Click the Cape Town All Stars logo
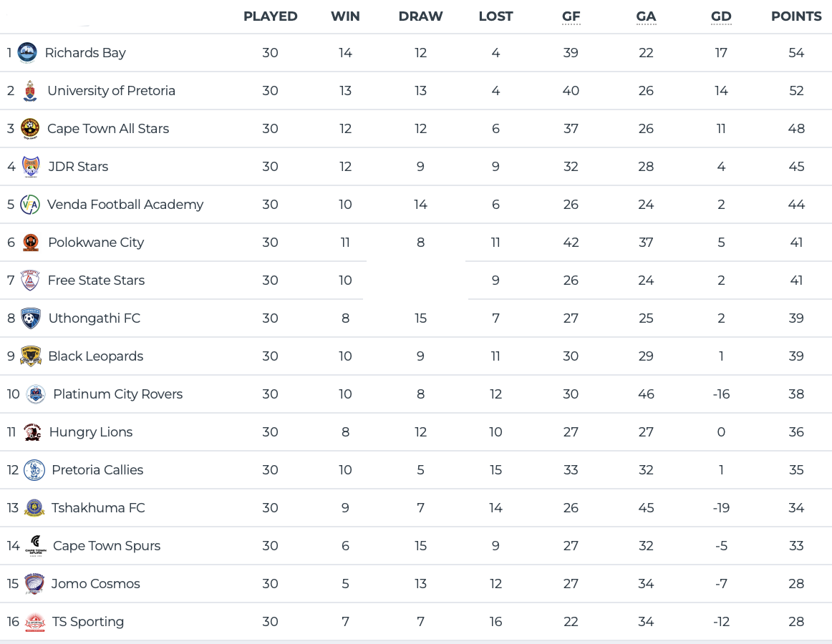Viewport: 832px width, 644px height. click(30, 129)
